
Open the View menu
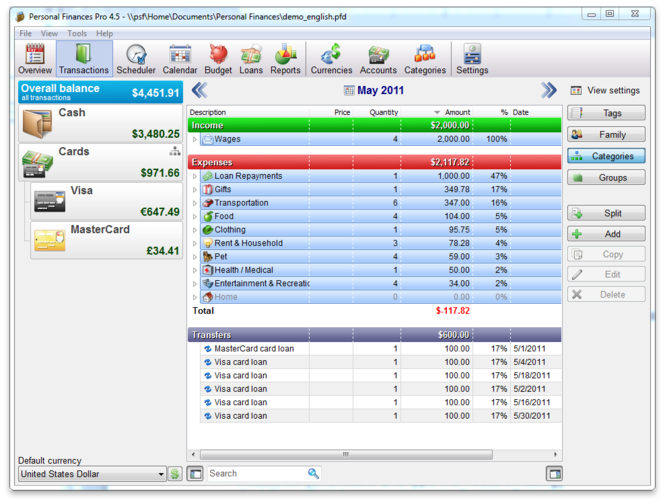[x=49, y=34]
